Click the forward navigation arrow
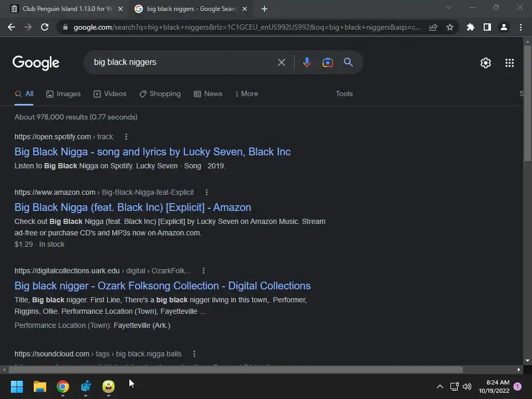The width and height of the screenshot is (532, 399). click(28, 27)
